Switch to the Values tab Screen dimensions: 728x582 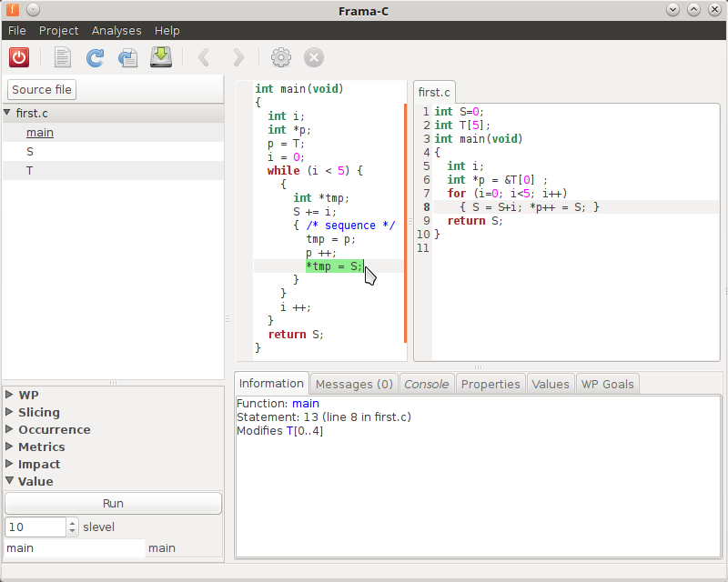pos(551,385)
